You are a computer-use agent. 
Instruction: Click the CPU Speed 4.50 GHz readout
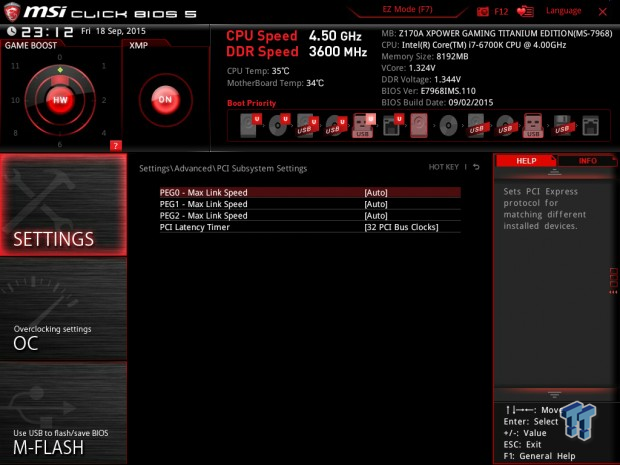(294, 36)
